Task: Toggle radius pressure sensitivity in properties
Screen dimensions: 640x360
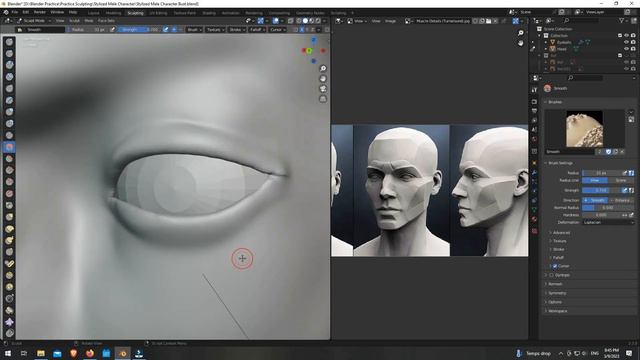Action: point(624,173)
